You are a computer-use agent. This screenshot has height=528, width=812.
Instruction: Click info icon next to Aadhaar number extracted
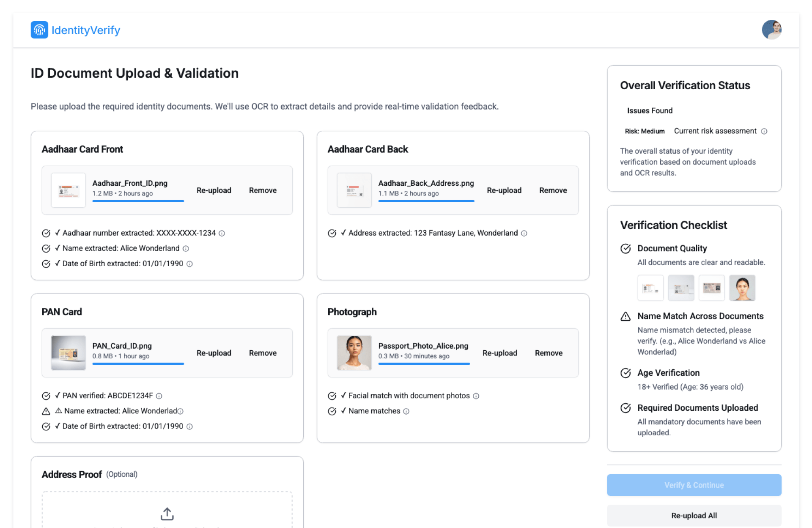(222, 233)
